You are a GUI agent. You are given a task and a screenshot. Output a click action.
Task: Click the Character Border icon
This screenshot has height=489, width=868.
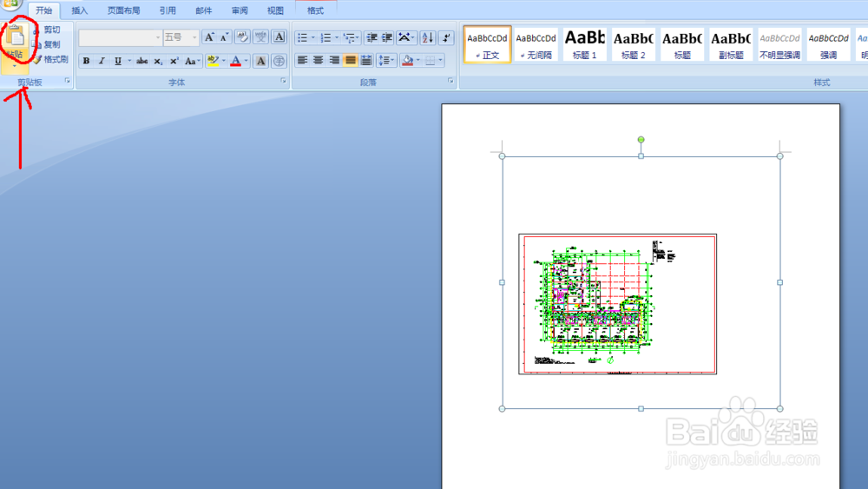[279, 37]
